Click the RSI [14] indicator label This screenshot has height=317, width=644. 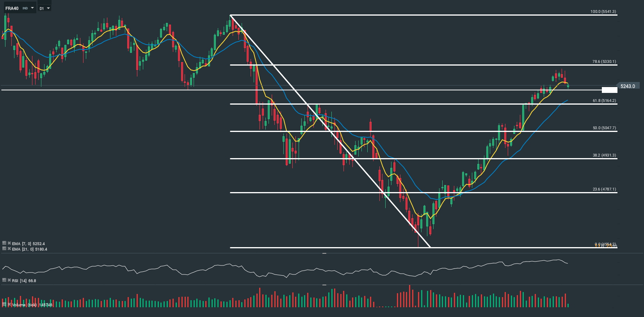point(24,281)
